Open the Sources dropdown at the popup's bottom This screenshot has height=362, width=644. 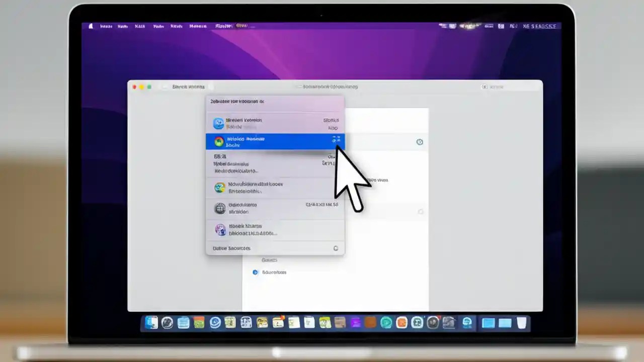click(x=231, y=248)
